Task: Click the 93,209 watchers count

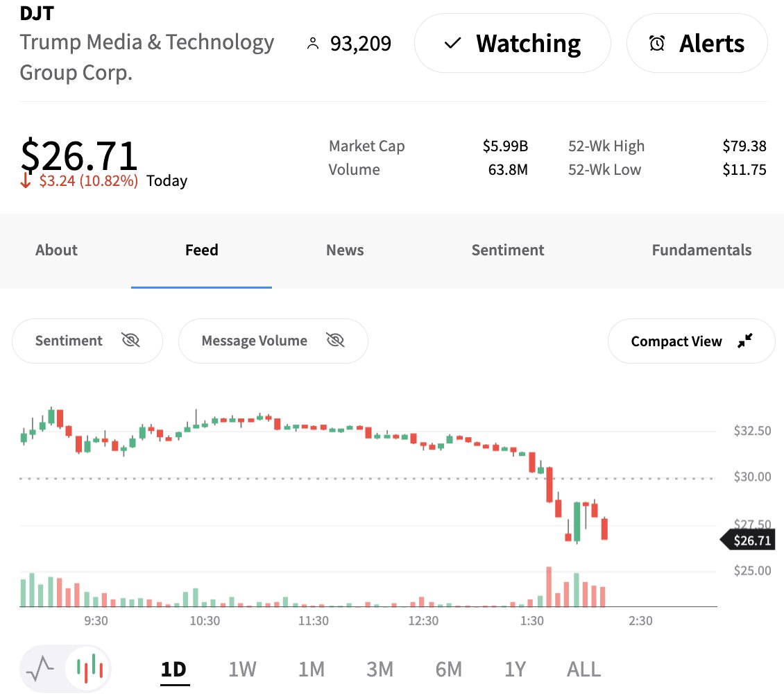Action: 361,44
